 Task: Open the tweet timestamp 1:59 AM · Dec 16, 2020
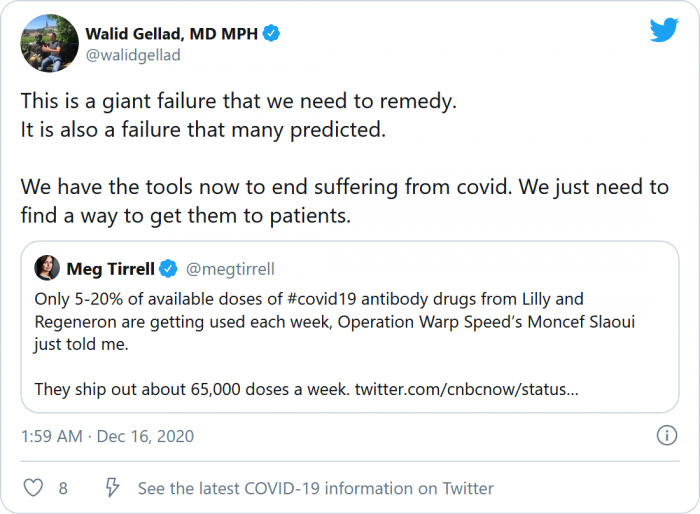[108, 436]
